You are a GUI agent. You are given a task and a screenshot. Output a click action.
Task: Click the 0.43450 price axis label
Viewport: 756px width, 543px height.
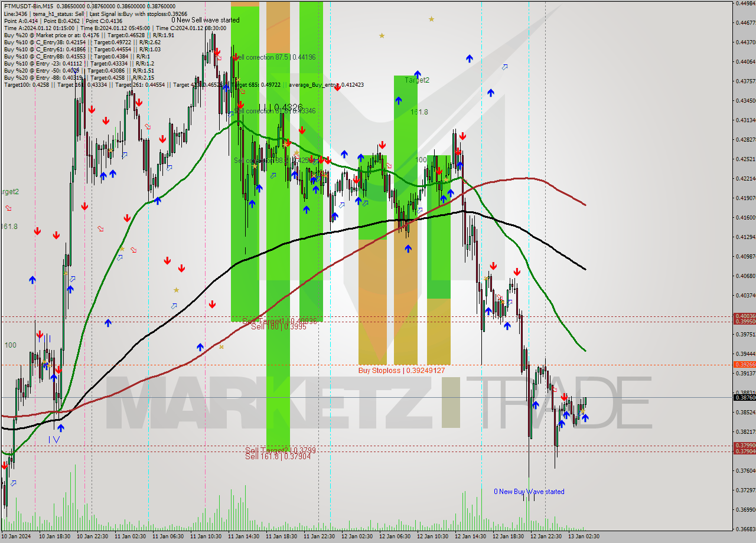[745, 100]
